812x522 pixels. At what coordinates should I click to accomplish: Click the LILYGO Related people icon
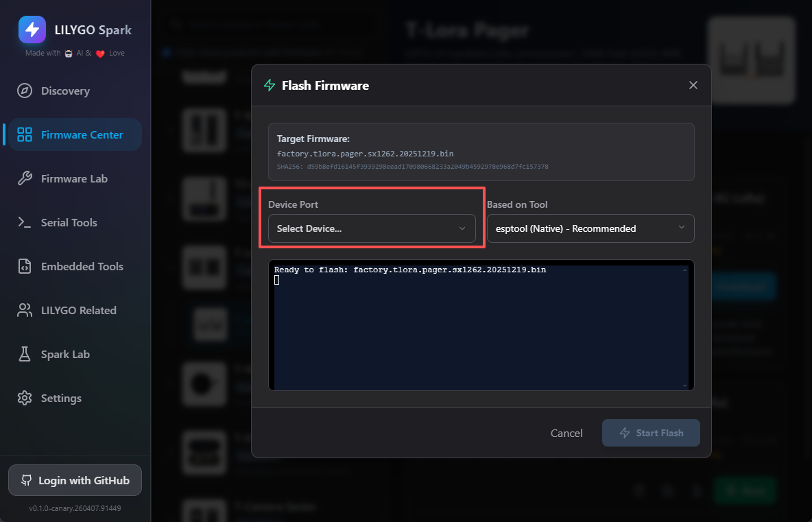(25, 311)
